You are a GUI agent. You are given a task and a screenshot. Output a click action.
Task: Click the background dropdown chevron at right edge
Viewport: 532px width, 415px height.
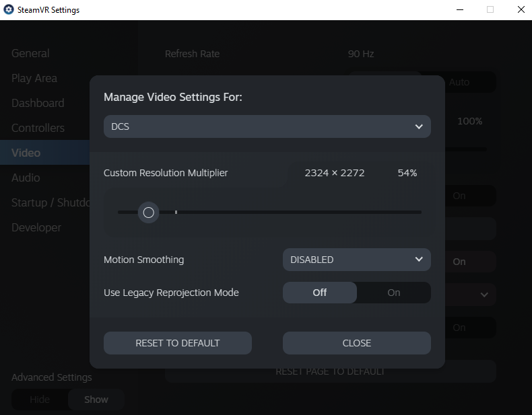484,295
